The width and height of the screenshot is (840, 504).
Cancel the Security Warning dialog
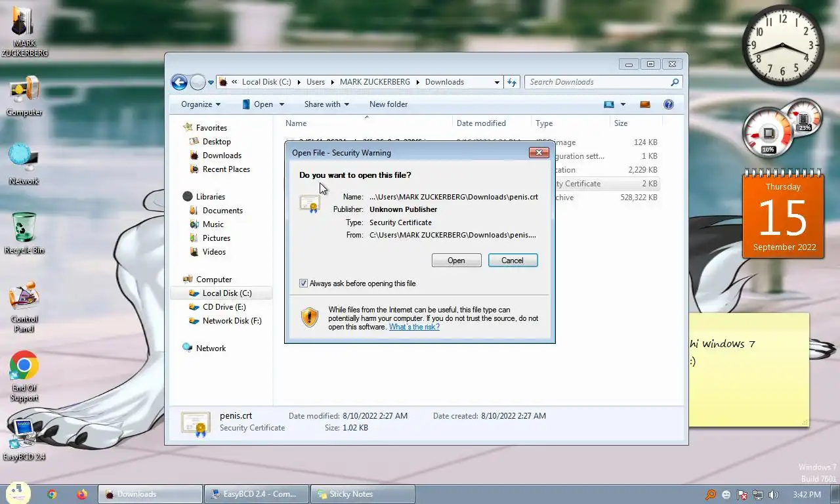coord(513,261)
